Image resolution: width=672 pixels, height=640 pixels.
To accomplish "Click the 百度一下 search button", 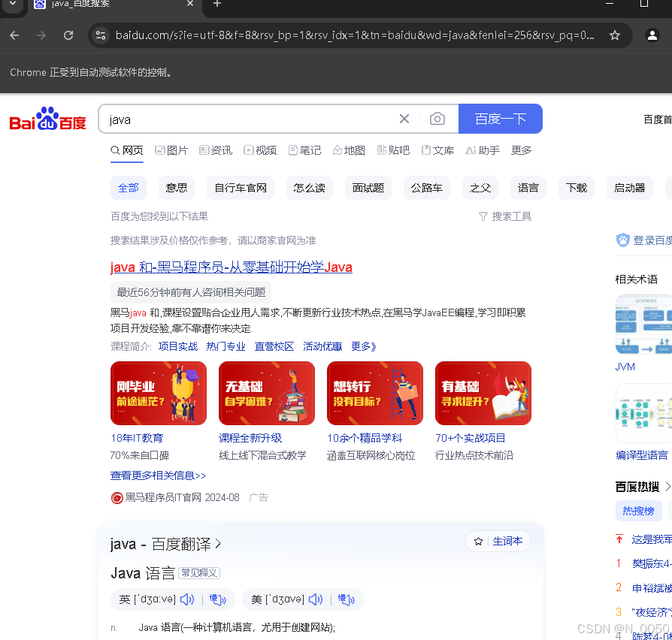I will [500, 119].
